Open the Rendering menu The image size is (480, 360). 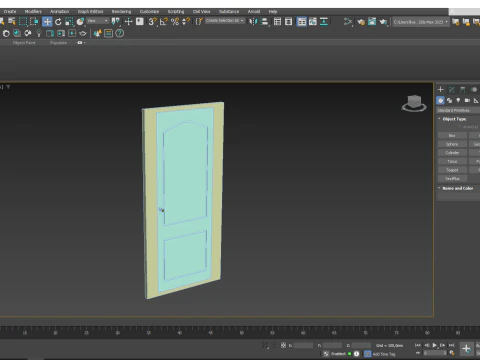point(121,11)
